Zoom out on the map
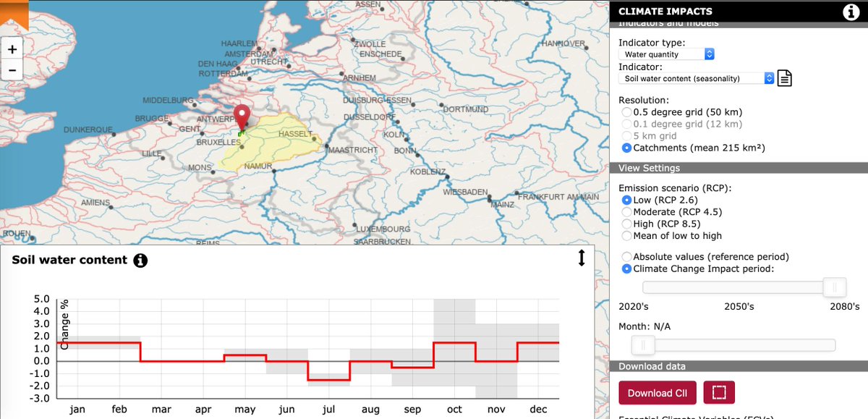Screen dimensions: 868x419 click(x=12, y=70)
